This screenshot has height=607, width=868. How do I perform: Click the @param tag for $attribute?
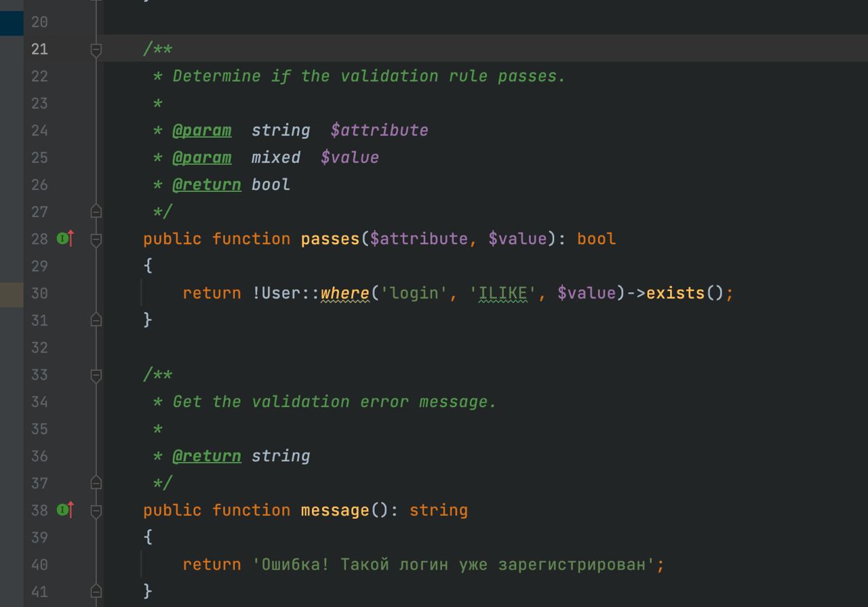[x=202, y=130]
